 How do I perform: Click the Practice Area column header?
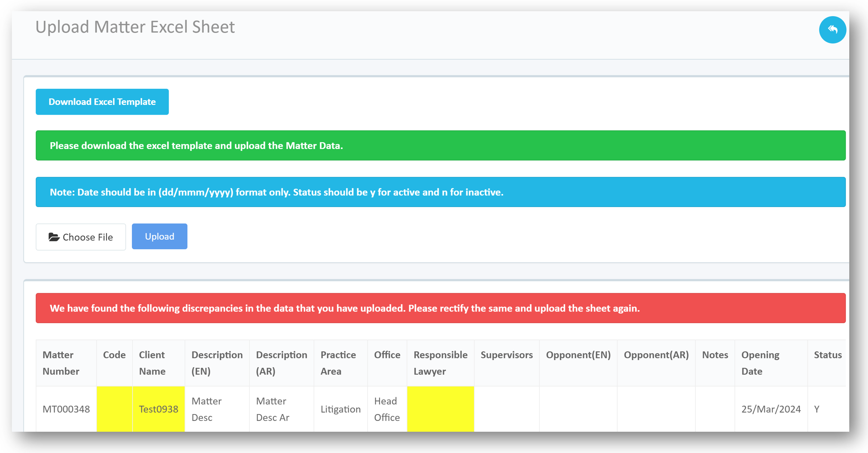(x=338, y=363)
